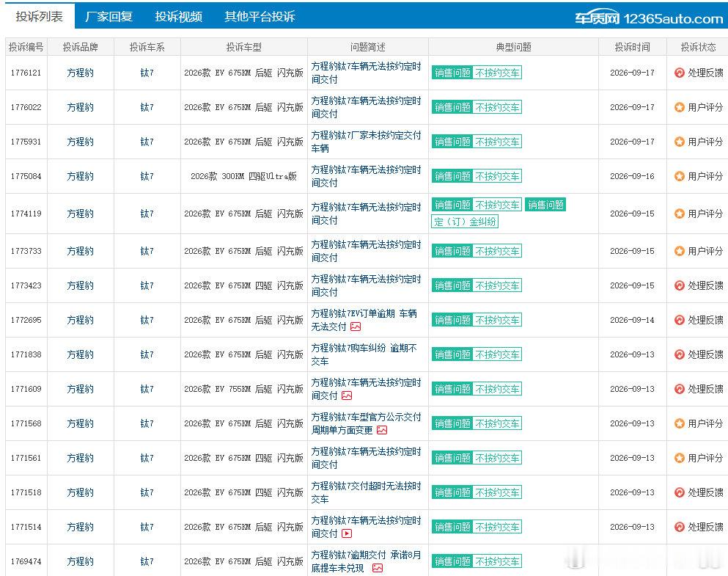Click the 处理反馈 status icon for complaint 1772695
728x576 pixels.
pos(680,320)
